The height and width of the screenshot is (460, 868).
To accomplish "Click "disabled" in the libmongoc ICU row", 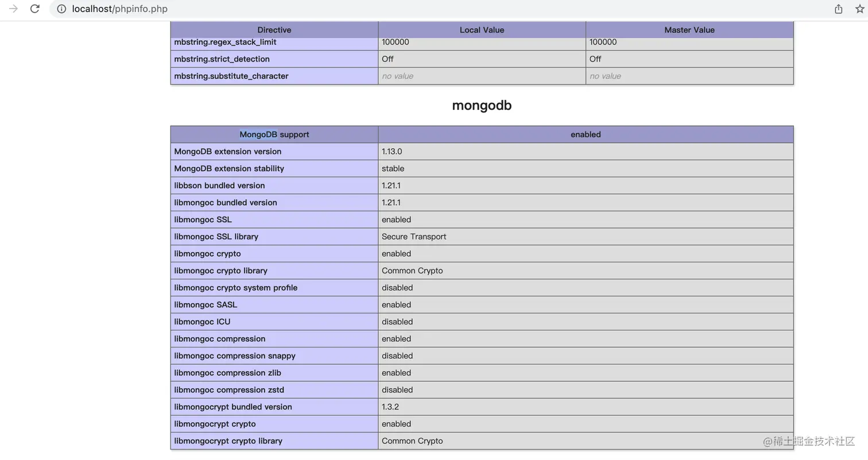I will coord(397,322).
